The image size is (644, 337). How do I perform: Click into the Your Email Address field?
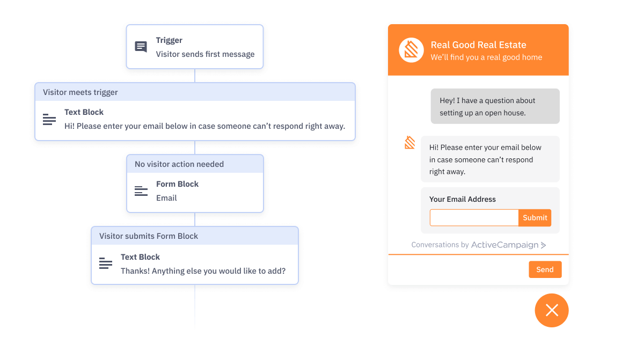pyautogui.click(x=474, y=218)
